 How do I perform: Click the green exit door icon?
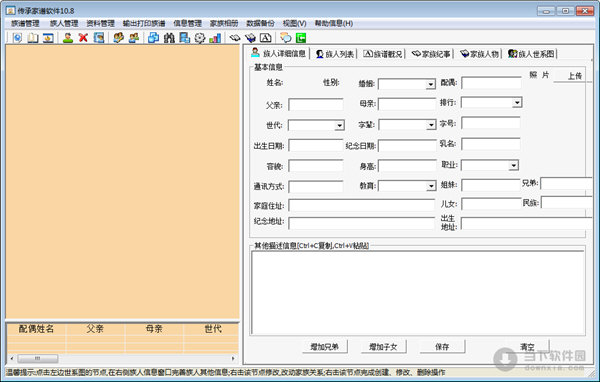pyautogui.click(x=301, y=38)
